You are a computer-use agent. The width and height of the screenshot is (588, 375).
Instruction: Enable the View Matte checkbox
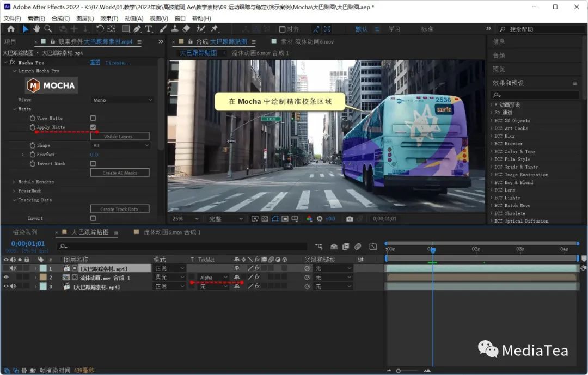[x=93, y=118]
